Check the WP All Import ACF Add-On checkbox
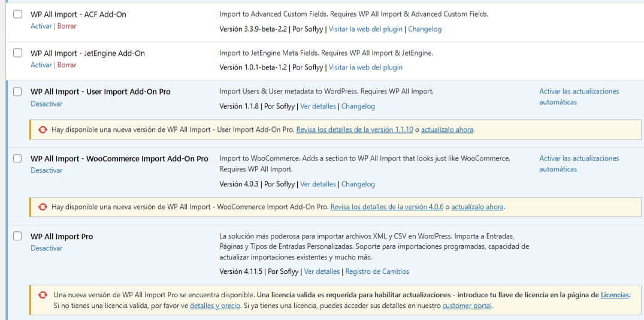644x320 pixels. pos(18,14)
